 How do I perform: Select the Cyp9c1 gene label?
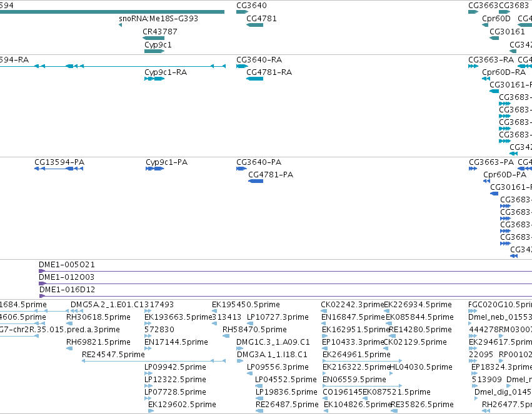click(x=158, y=45)
